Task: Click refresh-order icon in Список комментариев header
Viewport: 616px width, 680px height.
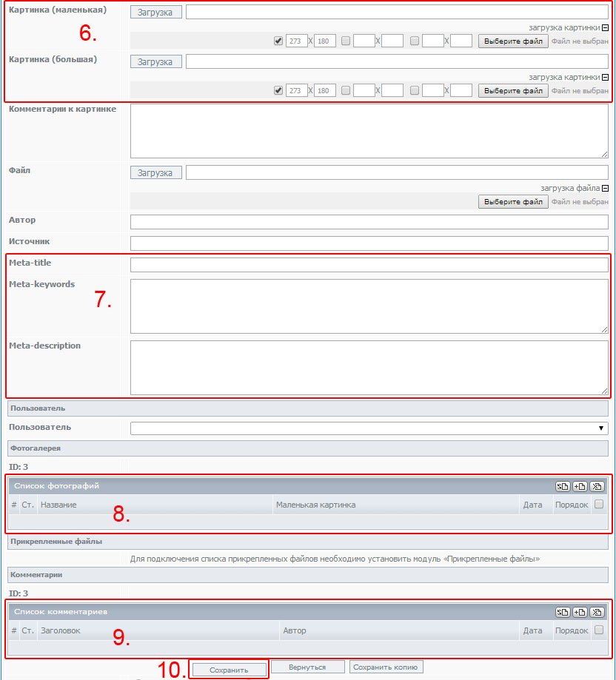Action: pyautogui.click(x=563, y=612)
